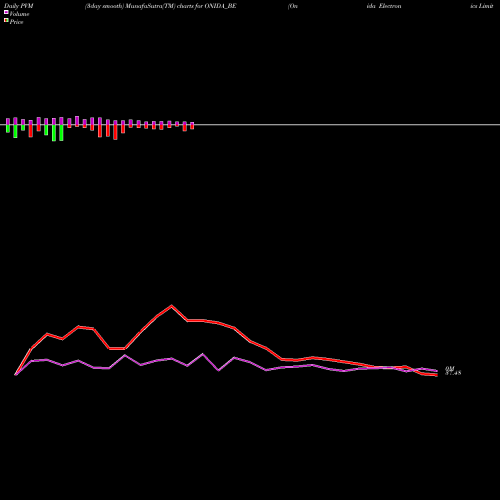500x500 pixels.
Task: Click the end value label beside the lines
Action: tap(453, 371)
